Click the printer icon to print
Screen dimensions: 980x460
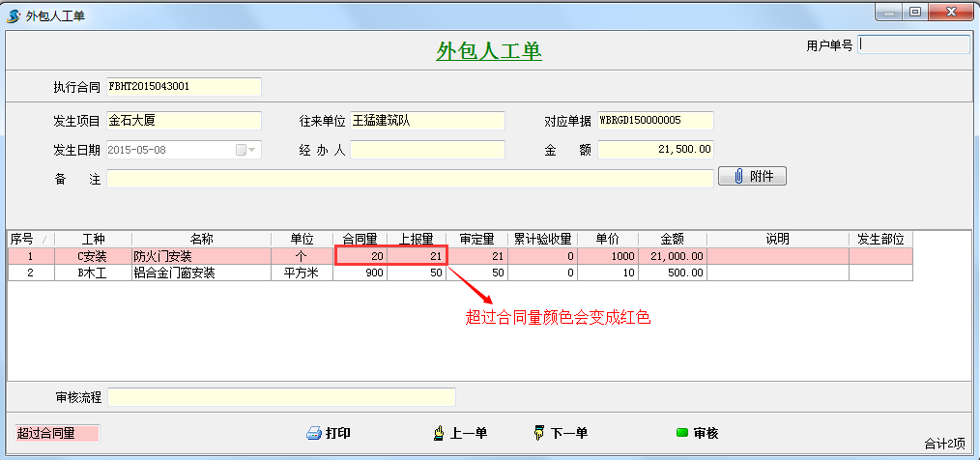(x=314, y=434)
